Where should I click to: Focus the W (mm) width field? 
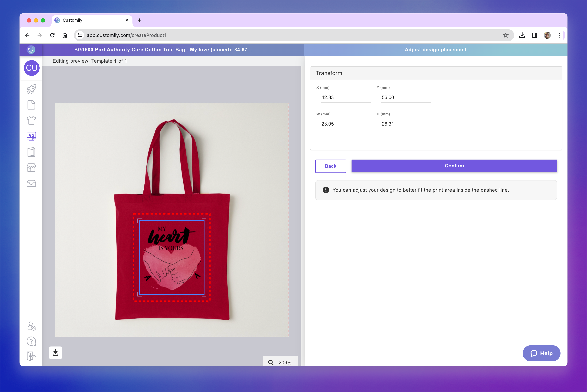[345, 124]
